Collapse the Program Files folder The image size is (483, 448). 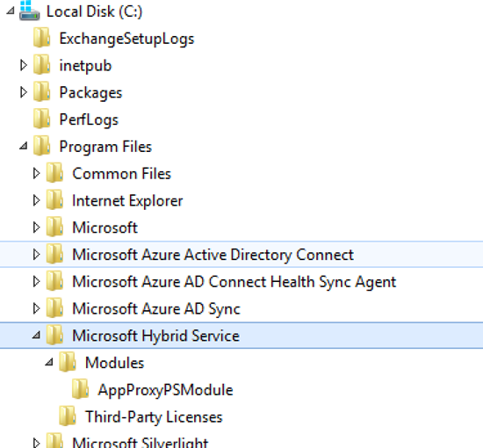point(24,146)
